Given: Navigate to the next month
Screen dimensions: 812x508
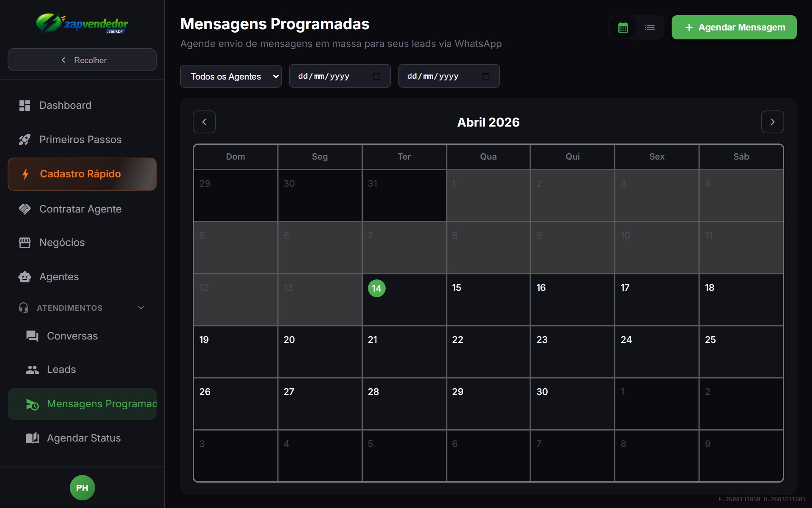Looking at the screenshot, I should click(772, 122).
